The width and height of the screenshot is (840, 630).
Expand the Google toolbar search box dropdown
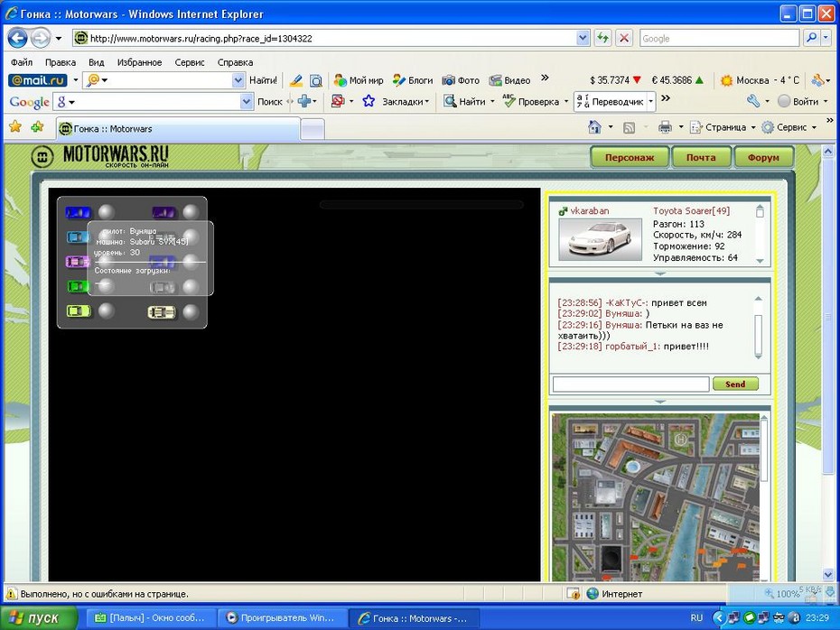247,101
